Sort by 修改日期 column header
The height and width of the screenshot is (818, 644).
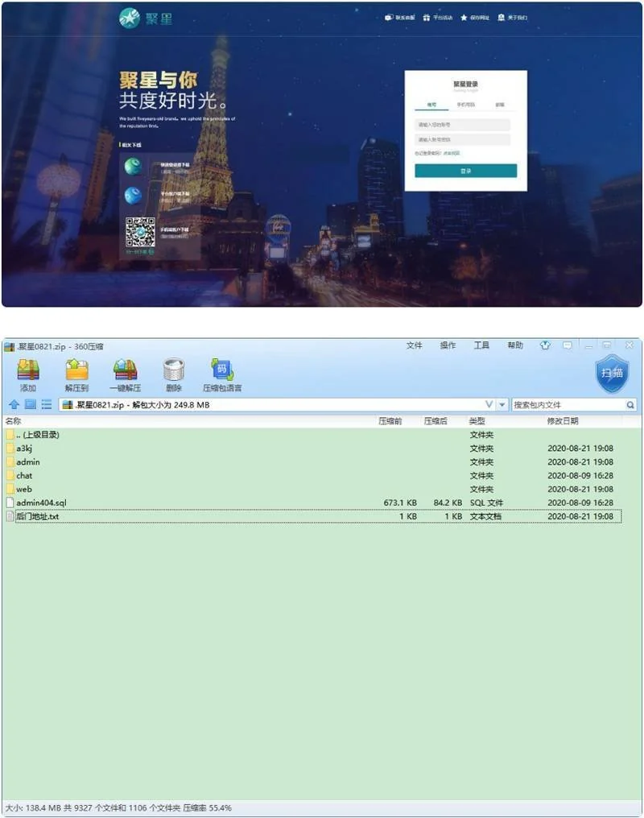coord(563,421)
